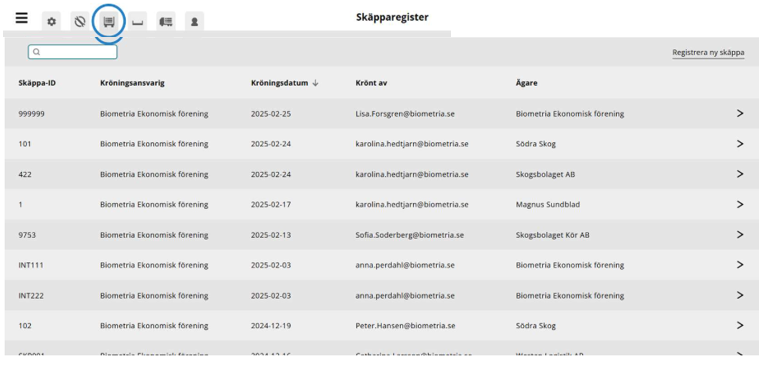Open the user profile icon tab
The width and height of the screenshot is (760, 366).
(194, 22)
